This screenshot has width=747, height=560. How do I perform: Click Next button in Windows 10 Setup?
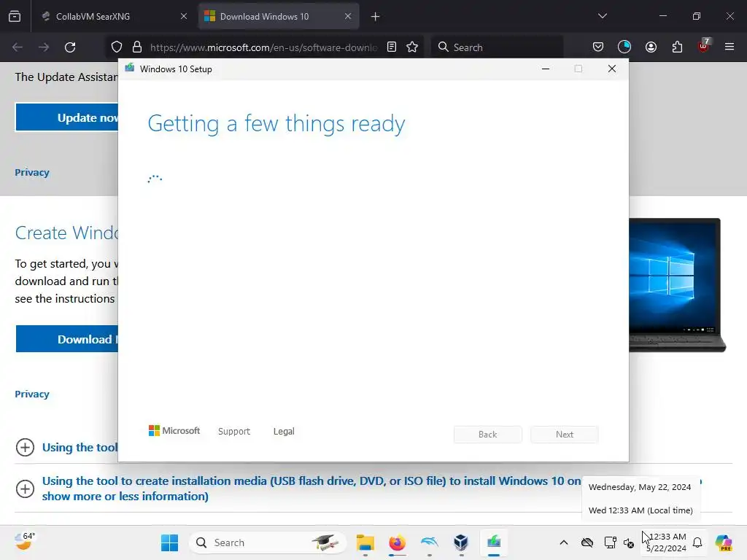coord(565,435)
